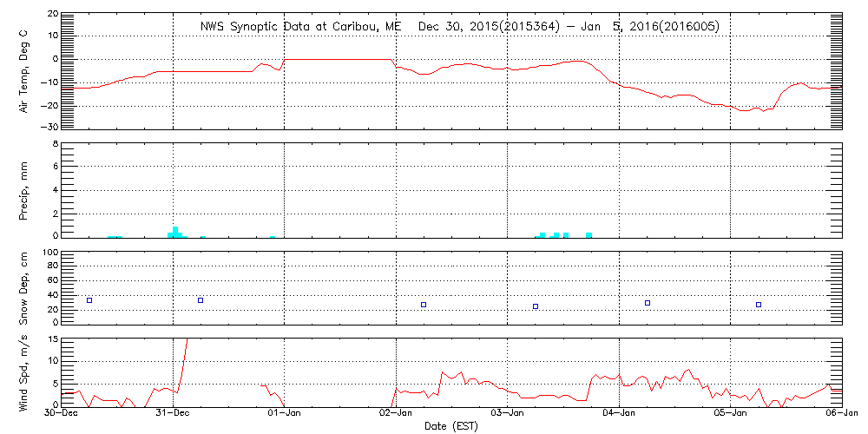Select the snow depth square after 05-Jan

click(759, 305)
